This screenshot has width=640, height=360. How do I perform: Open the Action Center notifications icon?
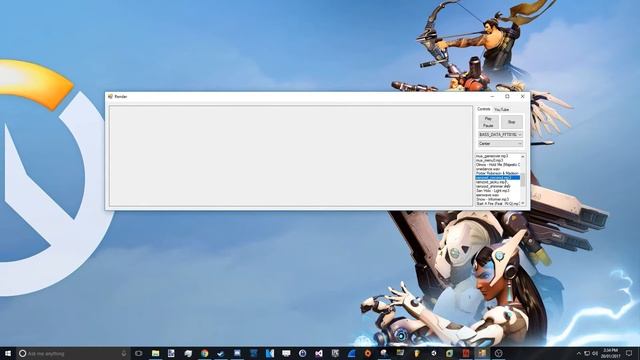(629, 353)
